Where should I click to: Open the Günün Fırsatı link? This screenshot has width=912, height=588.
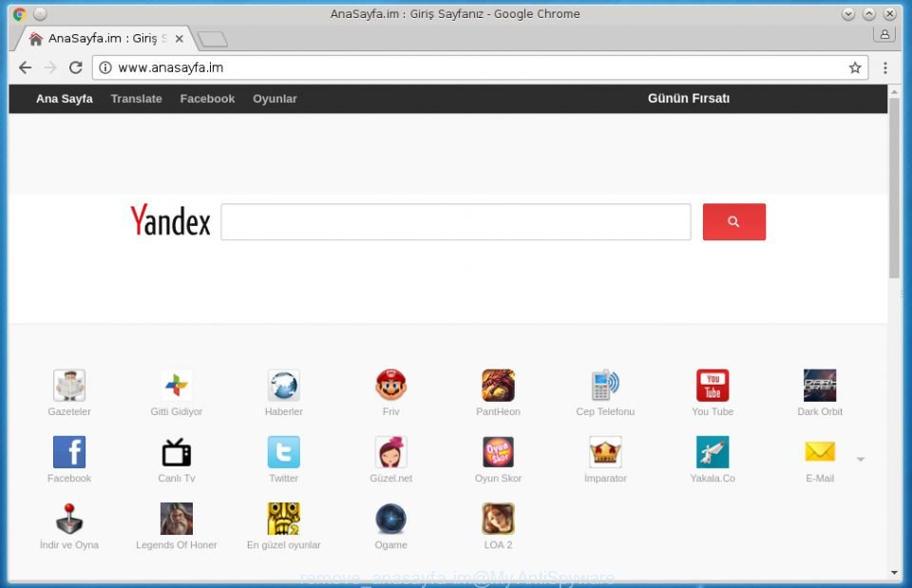689,98
